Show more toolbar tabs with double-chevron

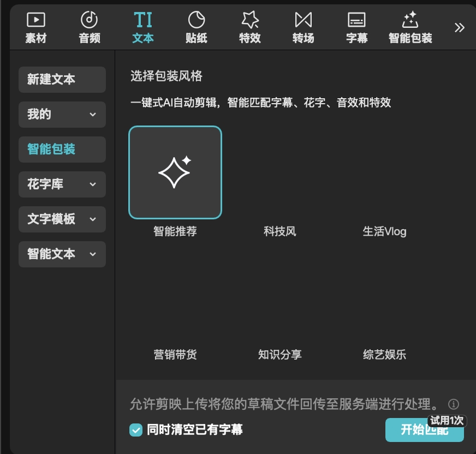pos(459,28)
